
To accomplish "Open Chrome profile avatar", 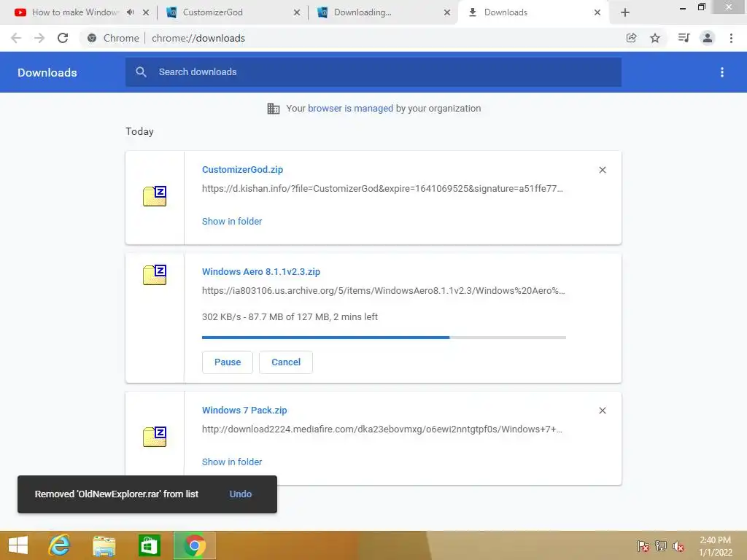I will pos(708,38).
